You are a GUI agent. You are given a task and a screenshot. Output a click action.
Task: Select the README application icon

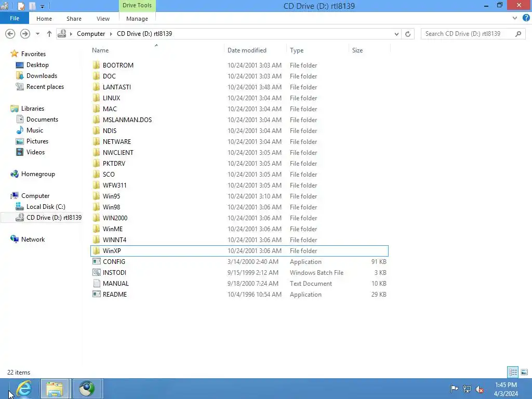96,294
